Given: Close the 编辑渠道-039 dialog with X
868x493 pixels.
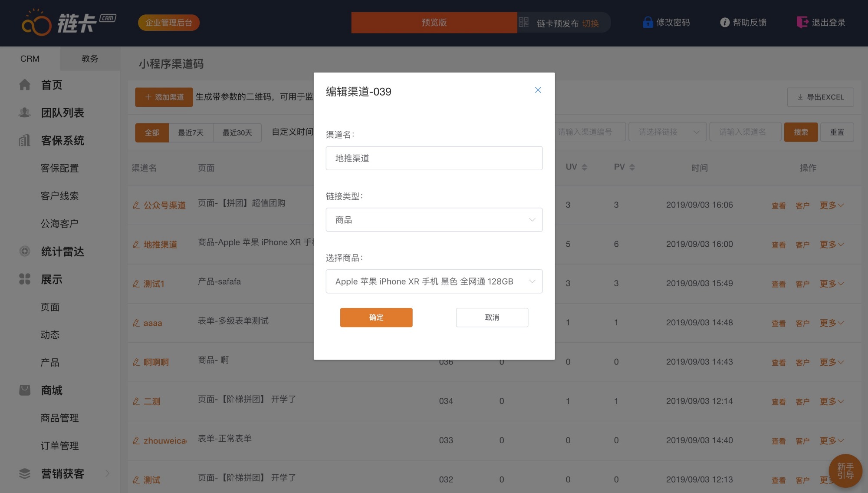Looking at the screenshot, I should click(538, 90).
